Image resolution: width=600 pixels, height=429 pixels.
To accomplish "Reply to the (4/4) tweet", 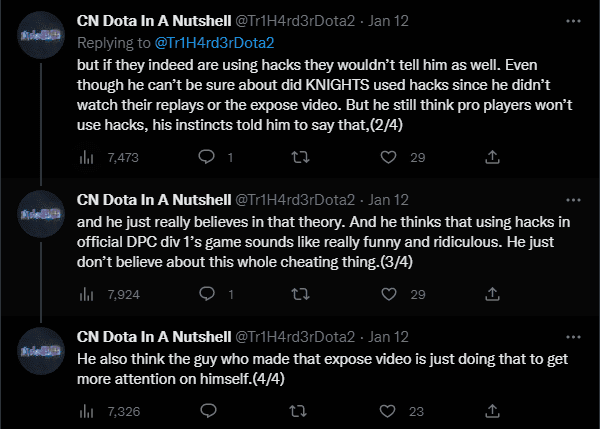I will [x=208, y=411].
